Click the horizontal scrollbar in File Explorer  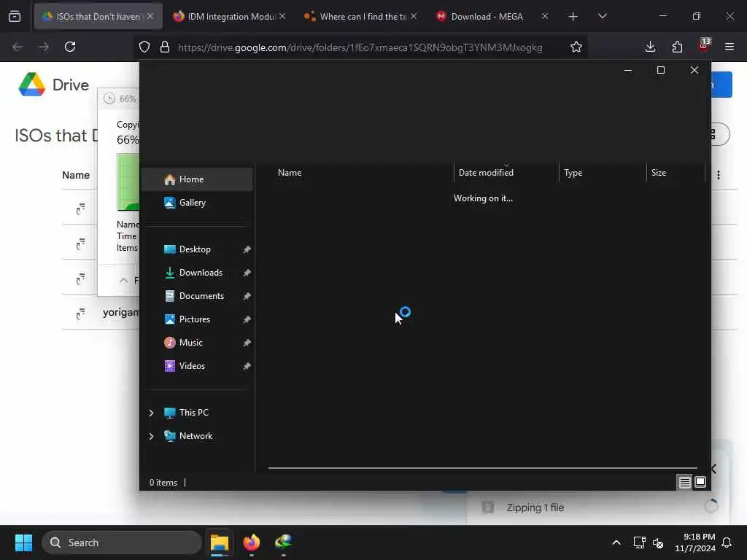pos(483,468)
